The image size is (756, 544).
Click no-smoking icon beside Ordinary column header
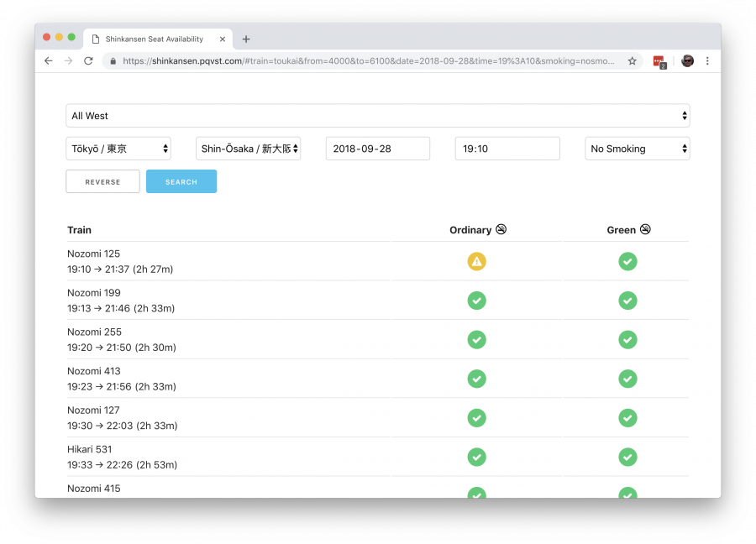point(501,229)
